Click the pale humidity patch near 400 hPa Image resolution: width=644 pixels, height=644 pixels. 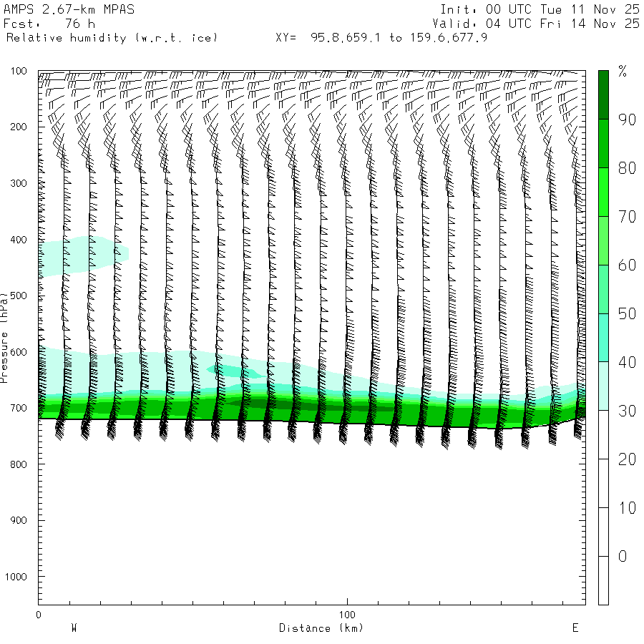pos(84,256)
